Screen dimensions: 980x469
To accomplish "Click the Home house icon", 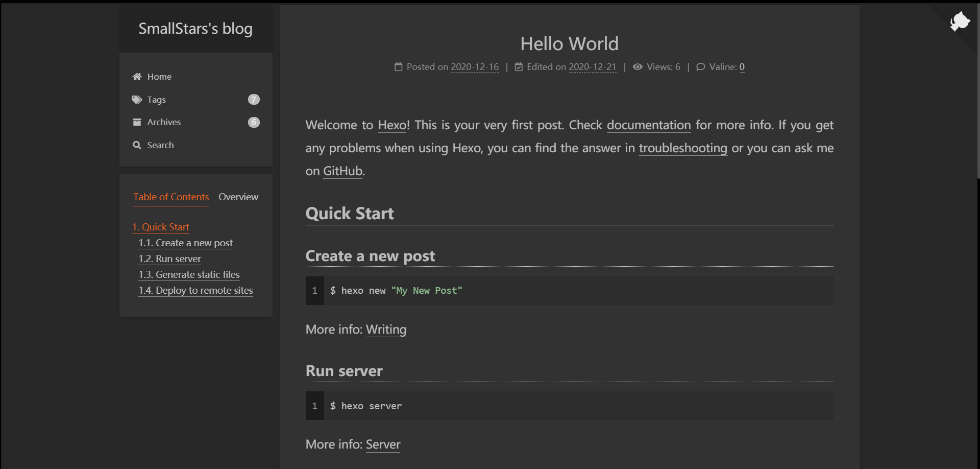I will point(137,77).
